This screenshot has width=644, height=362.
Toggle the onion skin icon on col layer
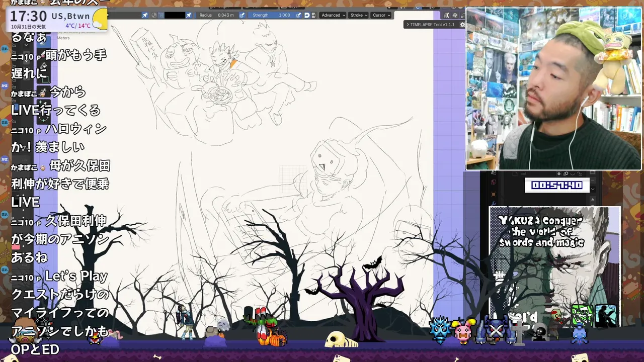566,173
